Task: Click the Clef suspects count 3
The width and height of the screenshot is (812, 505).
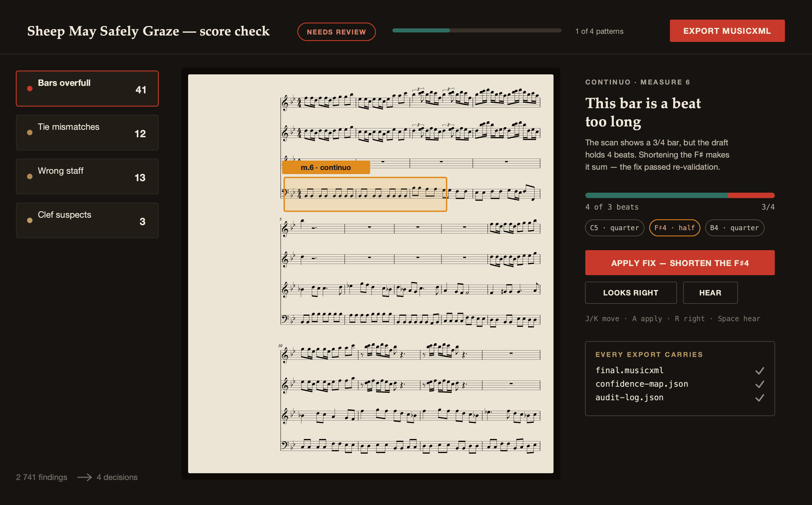Action: tap(142, 221)
